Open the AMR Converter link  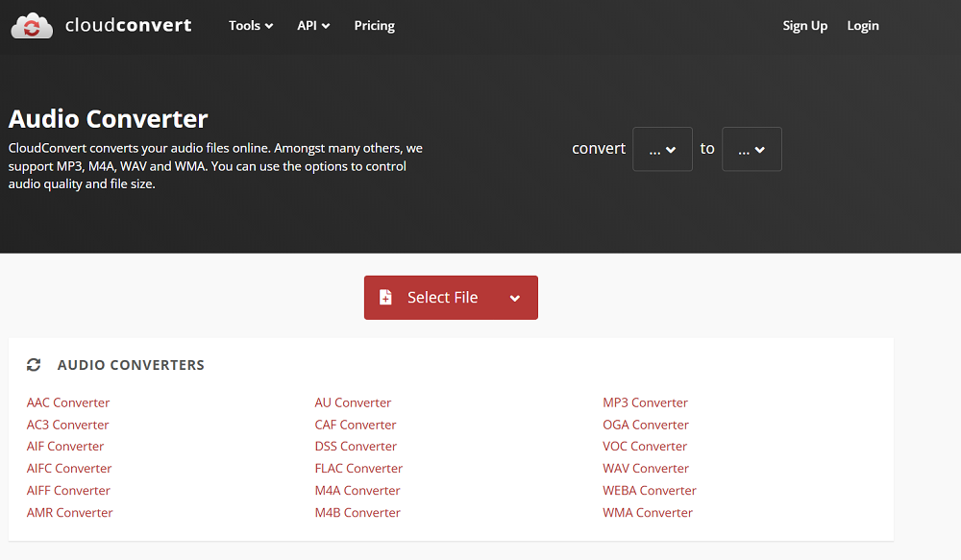69,512
